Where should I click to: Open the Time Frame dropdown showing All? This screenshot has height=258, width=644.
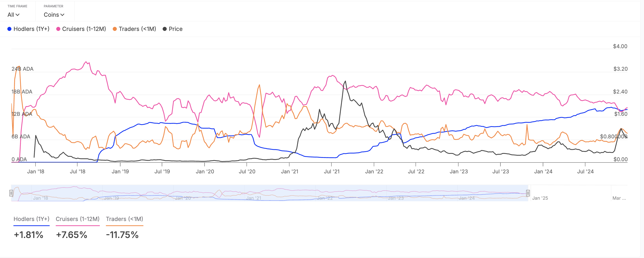click(13, 15)
